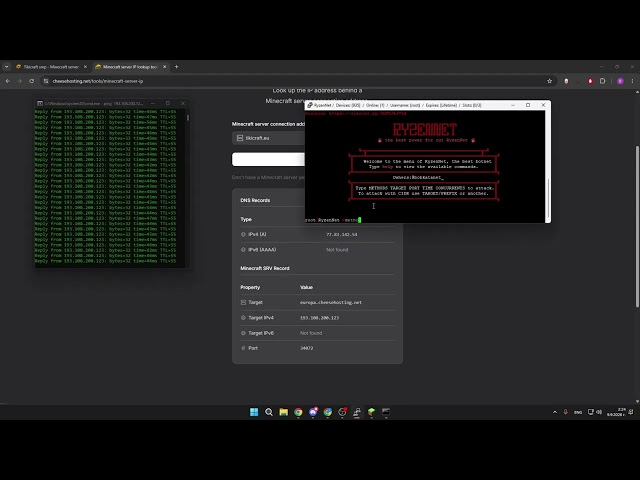Viewport: 640px width, 480px height.
Task: Click the red extension icon in toolbar
Action: click(x=590, y=81)
